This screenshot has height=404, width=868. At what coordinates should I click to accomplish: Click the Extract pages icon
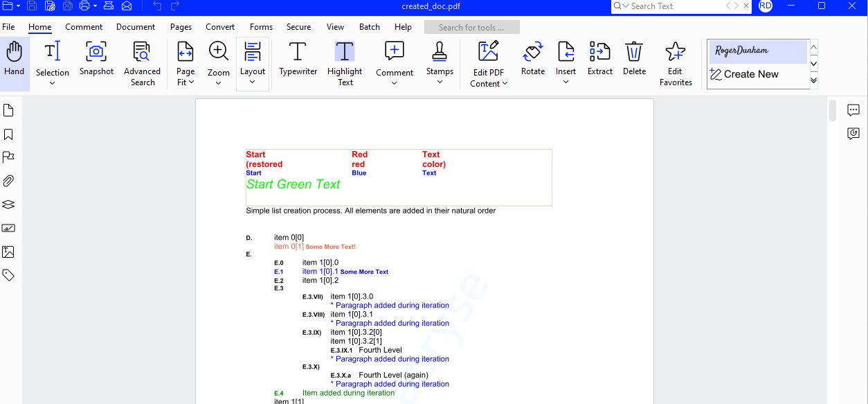600,52
